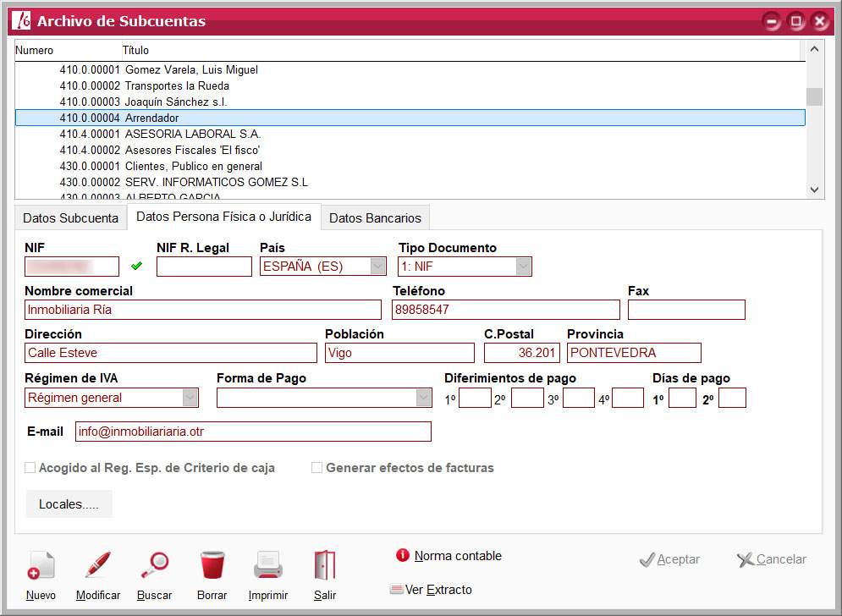Viewport: 842px width, 616px height.
Task: Switch to Datos Bancarios tab
Action: [x=376, y=218]
